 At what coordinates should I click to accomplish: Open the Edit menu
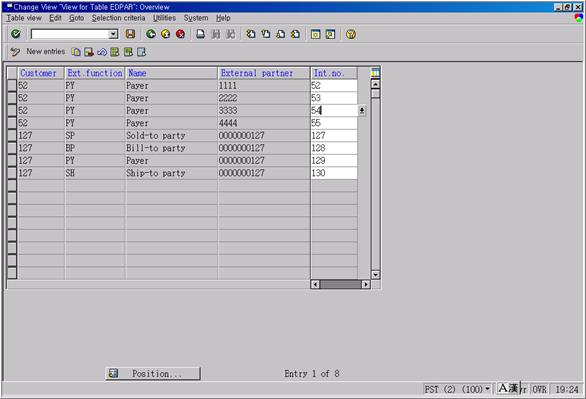(55, 18)
